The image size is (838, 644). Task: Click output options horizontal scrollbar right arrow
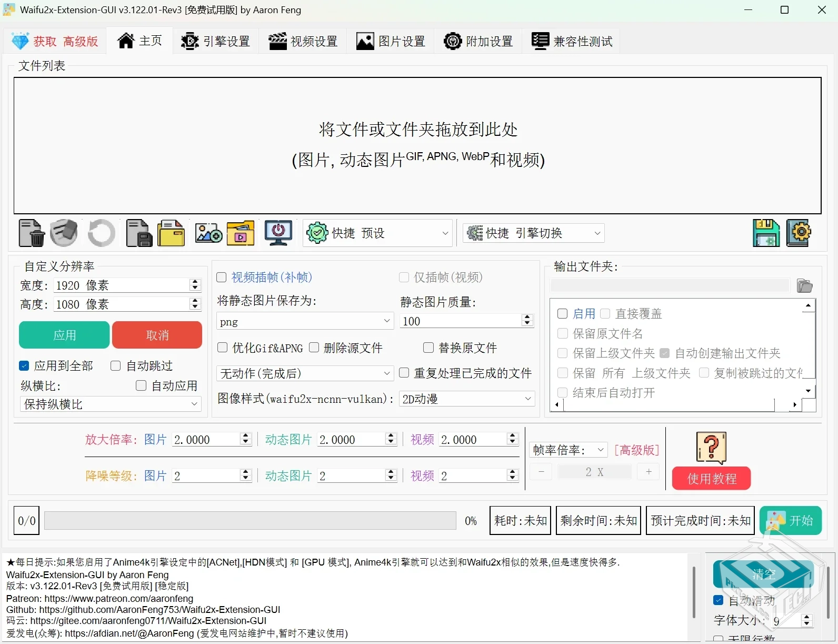click(795, 404)
